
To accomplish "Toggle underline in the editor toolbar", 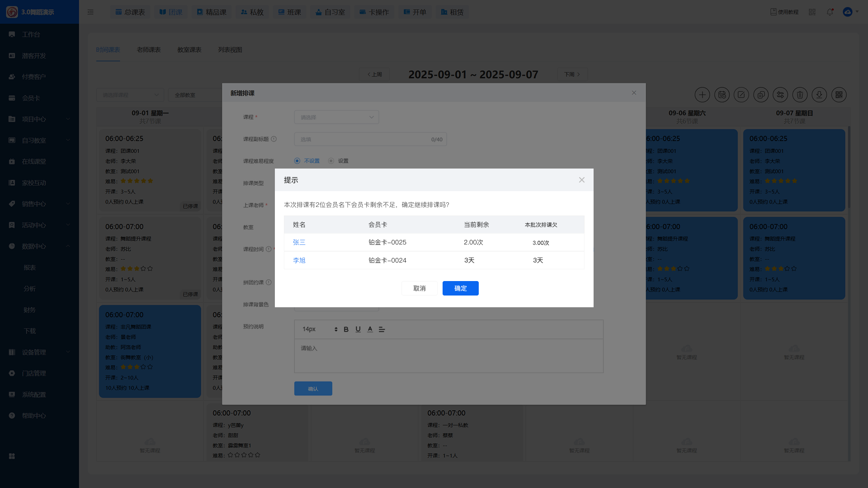I will [358, 329].
